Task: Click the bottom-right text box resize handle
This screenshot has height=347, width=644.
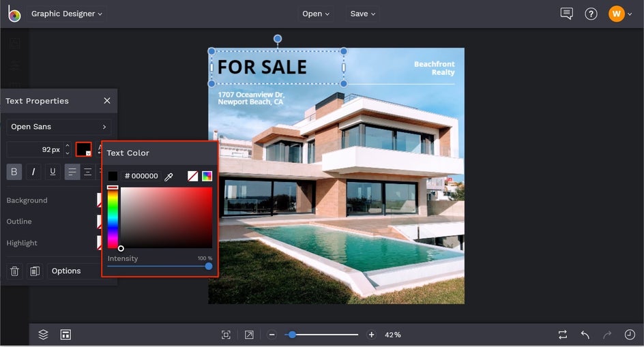Action: tap(344, 83)
